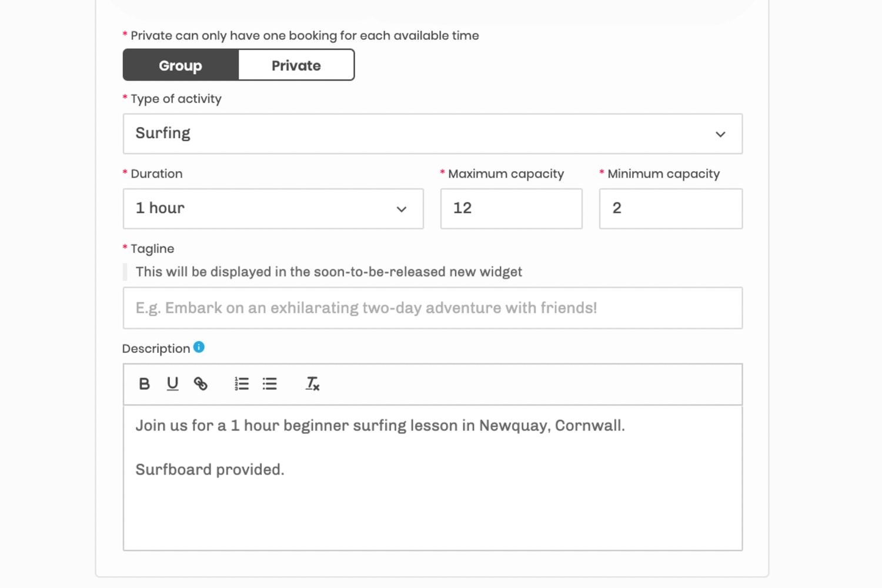
Task: Click the 'Duration' field label
Action: pos(156,174)
